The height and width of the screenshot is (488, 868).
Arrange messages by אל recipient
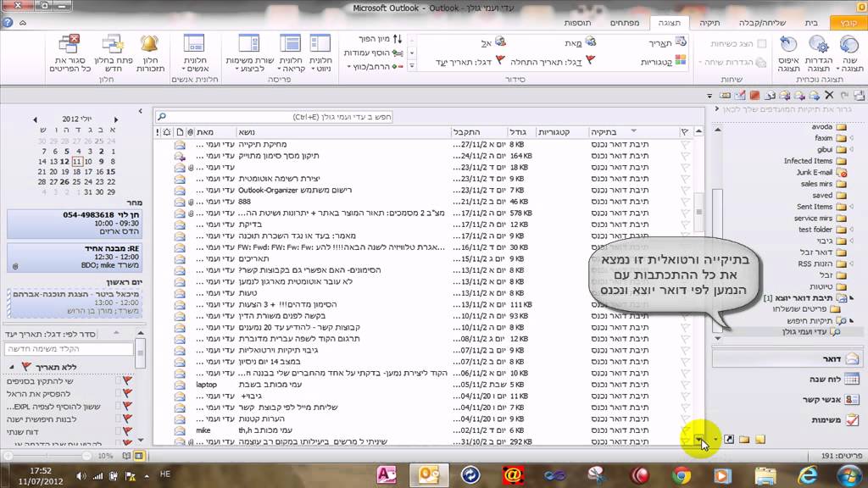click(493, 42)
